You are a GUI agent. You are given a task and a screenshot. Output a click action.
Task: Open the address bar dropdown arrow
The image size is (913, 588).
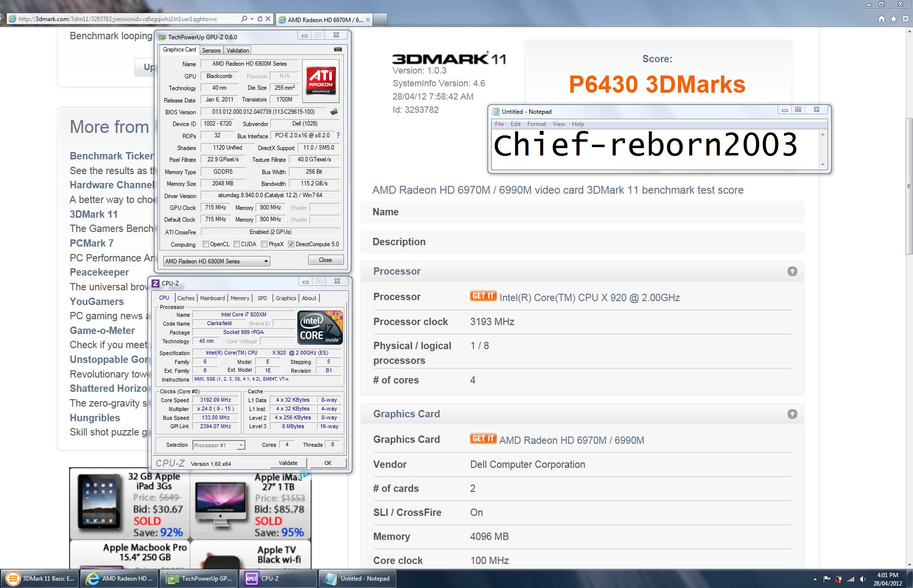pos(252,19)
